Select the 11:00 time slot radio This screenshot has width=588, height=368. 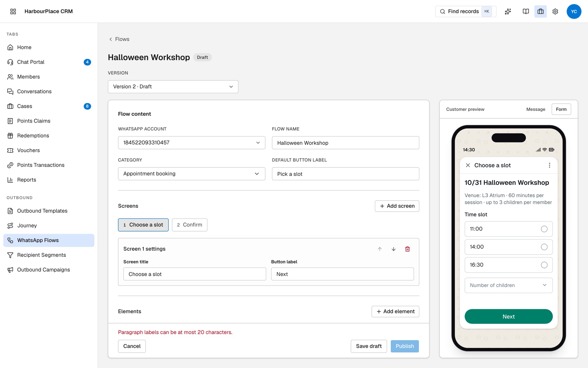pyautogui.click(x=544, y=229)
